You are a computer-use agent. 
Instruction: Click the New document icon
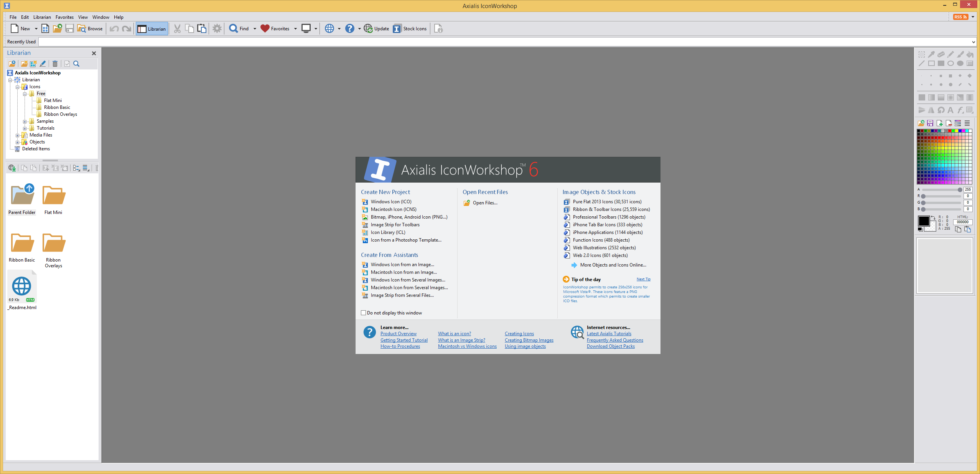click(x=15, y=28)
